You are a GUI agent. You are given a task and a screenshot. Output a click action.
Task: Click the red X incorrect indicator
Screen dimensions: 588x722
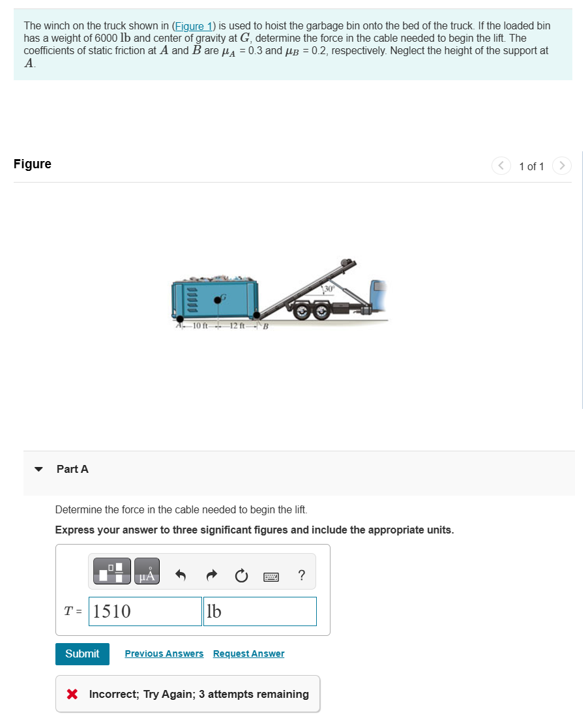tap(72, 694)
